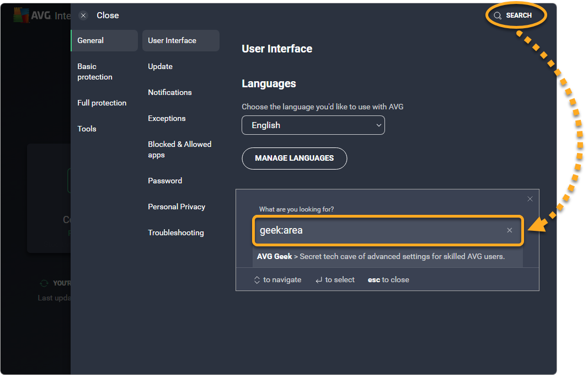
Task: Open Personal Privacy settings
Action: (177, 207)
